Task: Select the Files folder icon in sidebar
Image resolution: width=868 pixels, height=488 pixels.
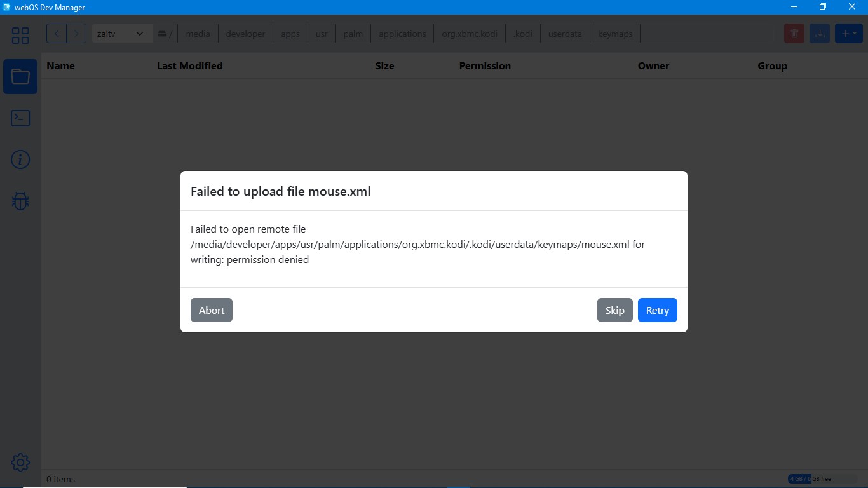Action: [x=20, y=77]
